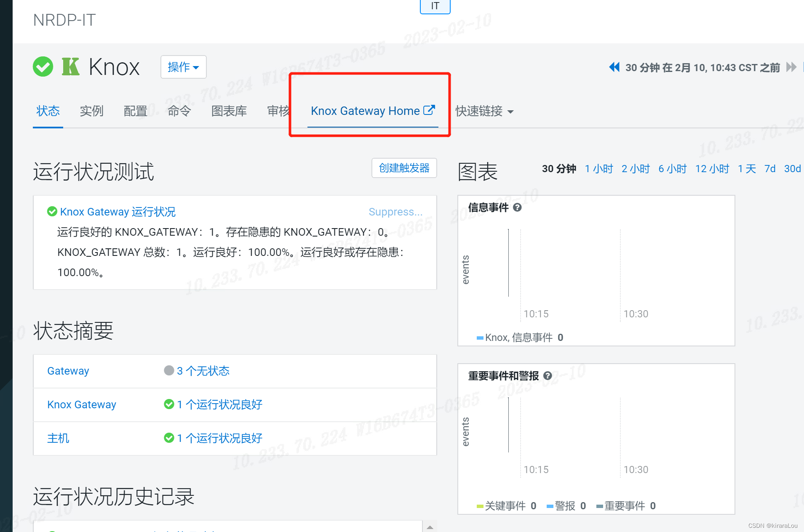
Task: Open the 主机 link in 状态摘要
Action: [x=58, y=438]
